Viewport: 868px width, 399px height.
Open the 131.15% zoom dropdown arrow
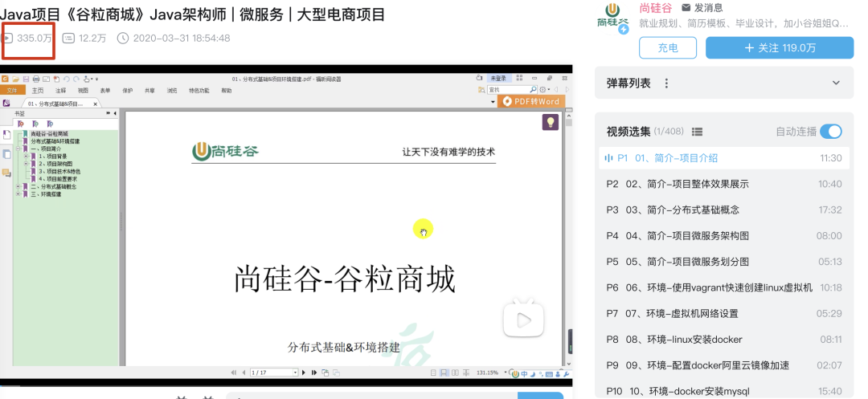point(505,373)
